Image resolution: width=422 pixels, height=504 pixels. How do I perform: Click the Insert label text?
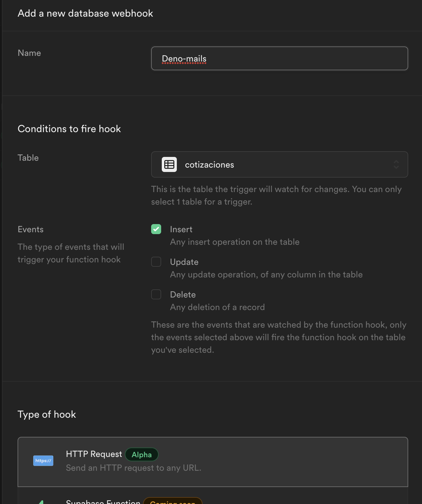pyautogui.click(x=181, y=229)
